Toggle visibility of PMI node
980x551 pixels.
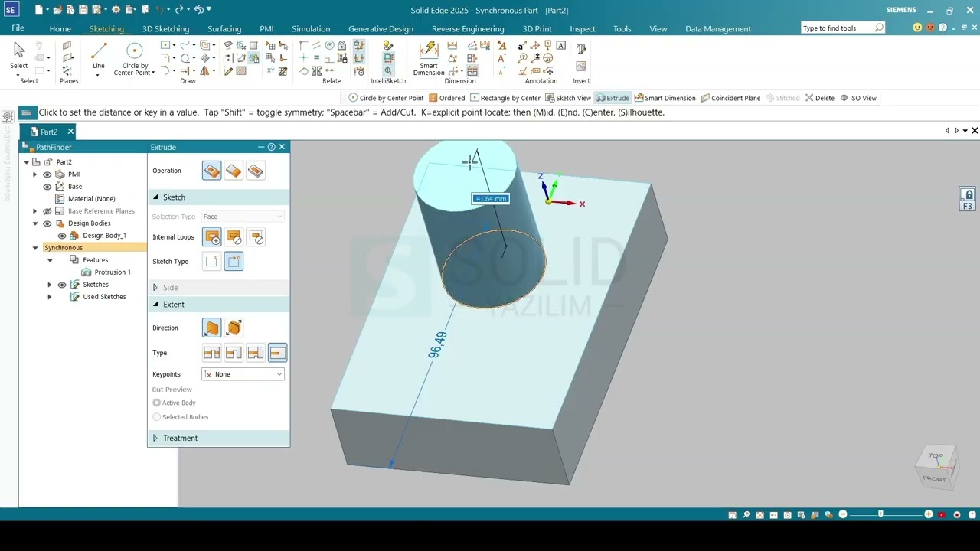click(47, 174)
